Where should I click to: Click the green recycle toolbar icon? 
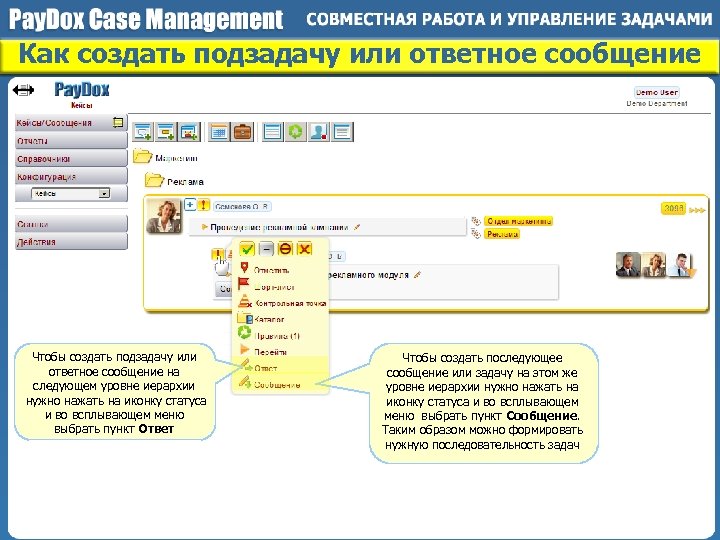pos(295,132)
